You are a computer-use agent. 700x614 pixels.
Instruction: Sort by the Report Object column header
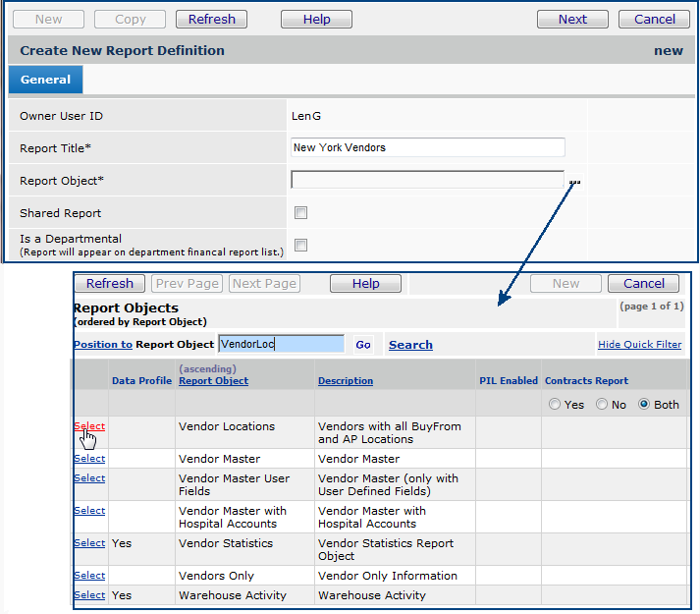coord(213,381)
